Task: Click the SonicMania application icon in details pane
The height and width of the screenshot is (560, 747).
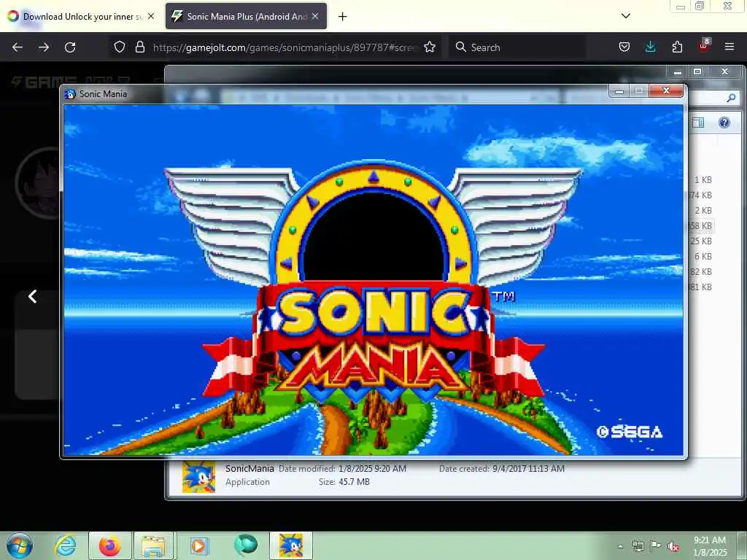Action: [198, 477]
